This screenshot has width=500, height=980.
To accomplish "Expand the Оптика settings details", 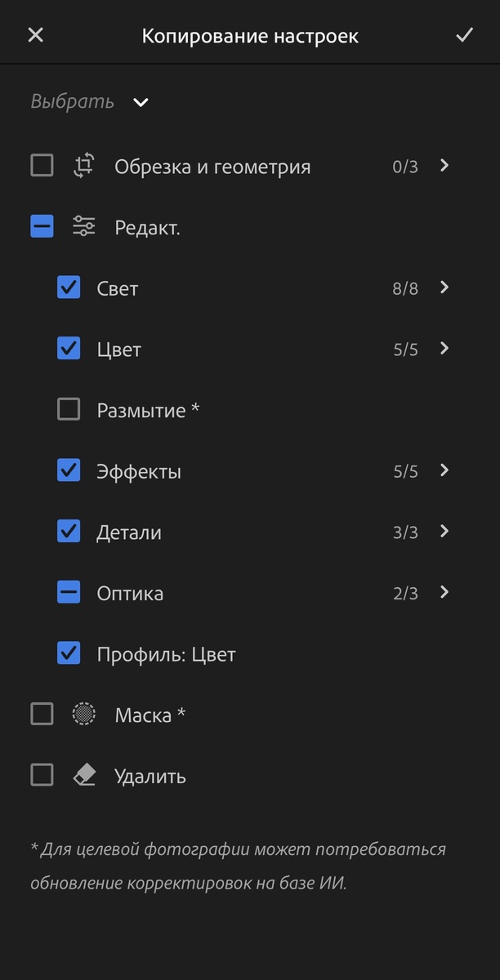I will point(442,592).
